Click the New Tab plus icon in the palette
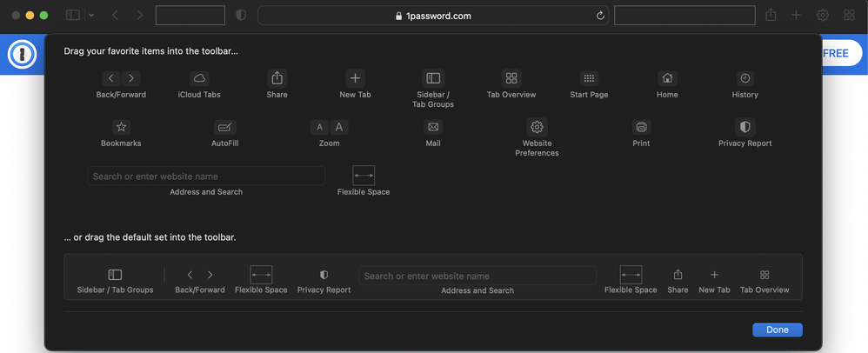Viewport: 868px width, 353px height. tap(355, 78)
